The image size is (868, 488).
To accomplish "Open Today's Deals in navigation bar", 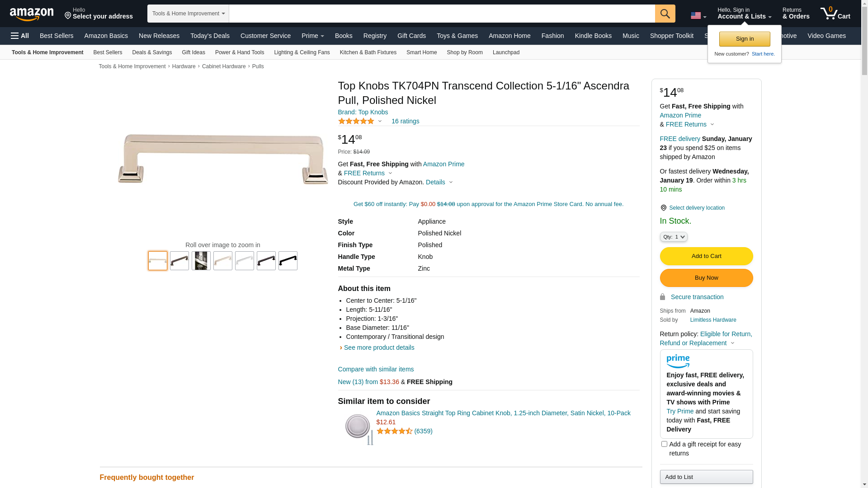I will [x=210, y=36].
